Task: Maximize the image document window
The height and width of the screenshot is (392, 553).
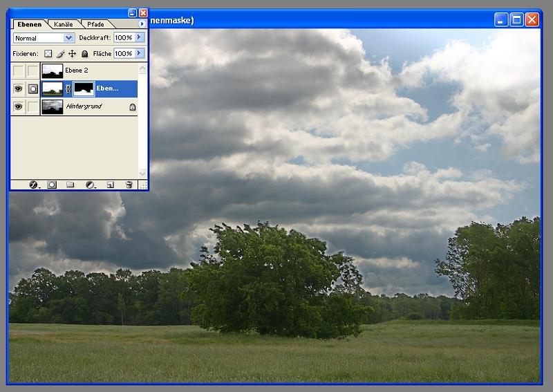Action: [x=516, y=19]
